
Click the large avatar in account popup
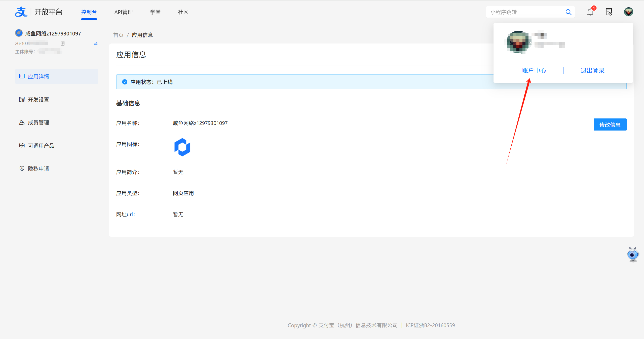[518, 42]
